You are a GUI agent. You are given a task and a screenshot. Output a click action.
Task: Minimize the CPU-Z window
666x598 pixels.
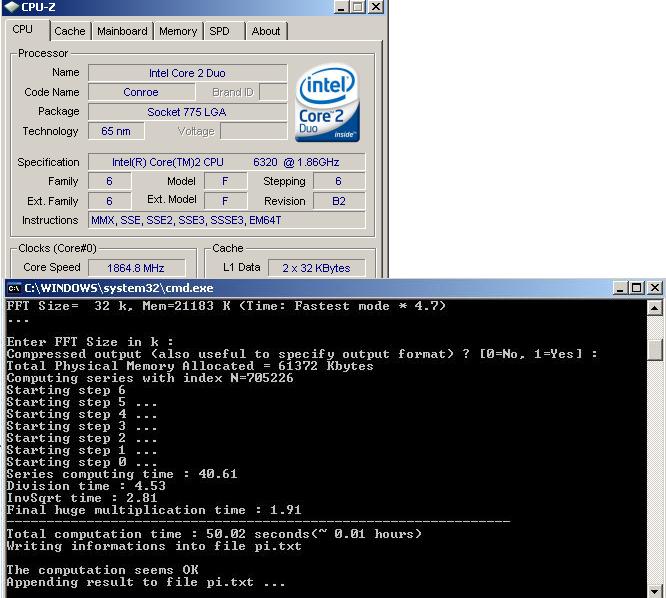[x=341, y=7]
